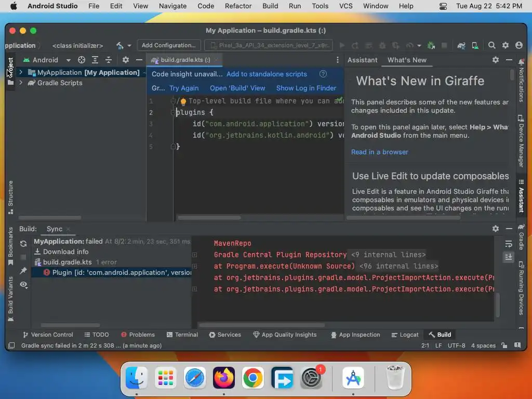Click the code insight help question icon
532x399 pixels.
pyautogui.click(x=323, y=74)
